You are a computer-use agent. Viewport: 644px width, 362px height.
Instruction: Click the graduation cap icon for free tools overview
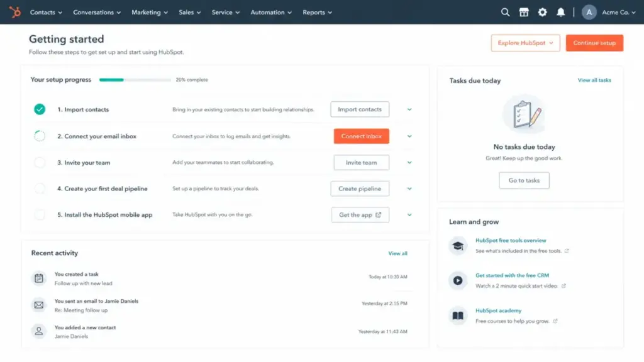point(458,246)
